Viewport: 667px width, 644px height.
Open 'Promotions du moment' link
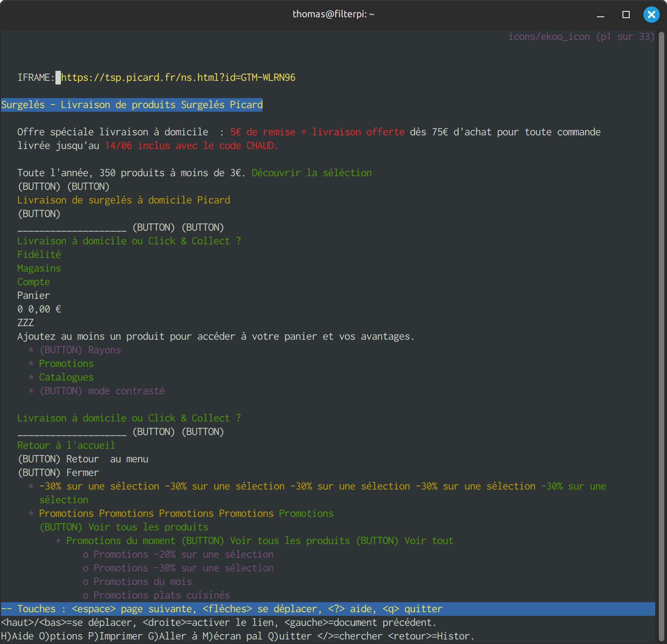click(121, 541)
